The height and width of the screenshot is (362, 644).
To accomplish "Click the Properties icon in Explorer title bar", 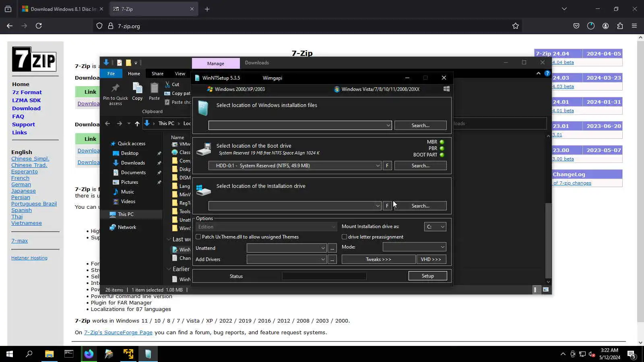I will (120, 63).
